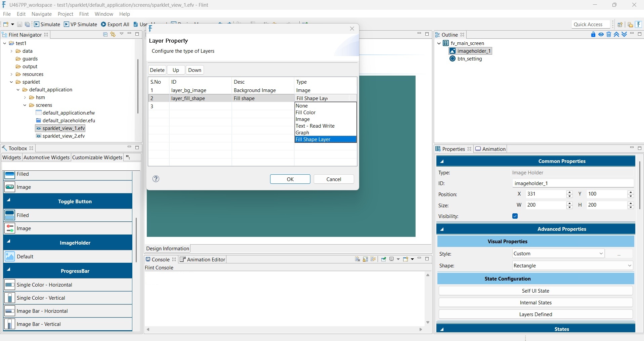Click the Save All toolbar icon

point(27,25)
